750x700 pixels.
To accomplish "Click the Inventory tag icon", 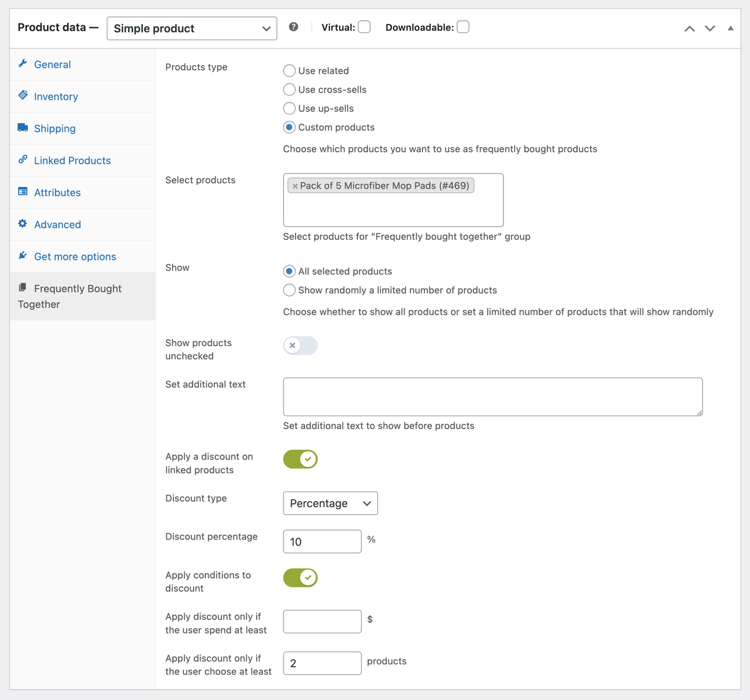I will click(22, 96).
